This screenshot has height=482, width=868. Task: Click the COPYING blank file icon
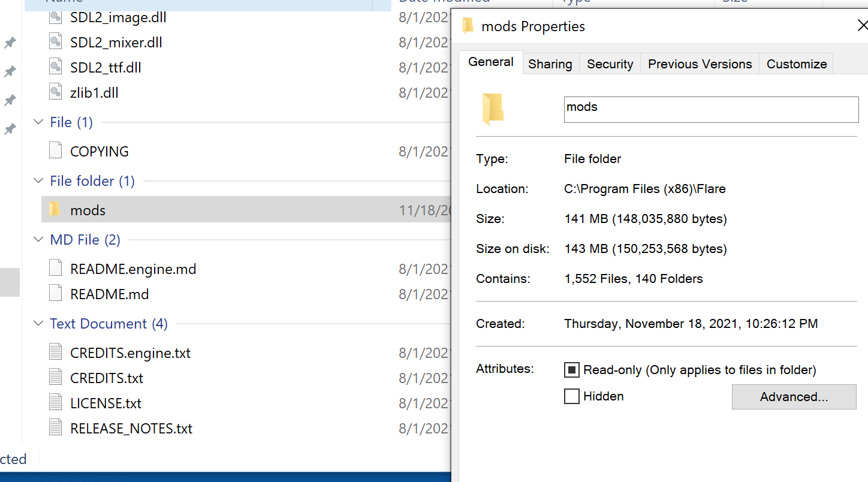click(x=55, y=151)
